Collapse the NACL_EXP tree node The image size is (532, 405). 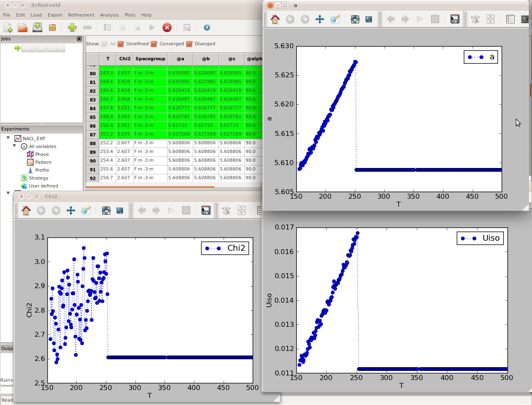point(8,138)
